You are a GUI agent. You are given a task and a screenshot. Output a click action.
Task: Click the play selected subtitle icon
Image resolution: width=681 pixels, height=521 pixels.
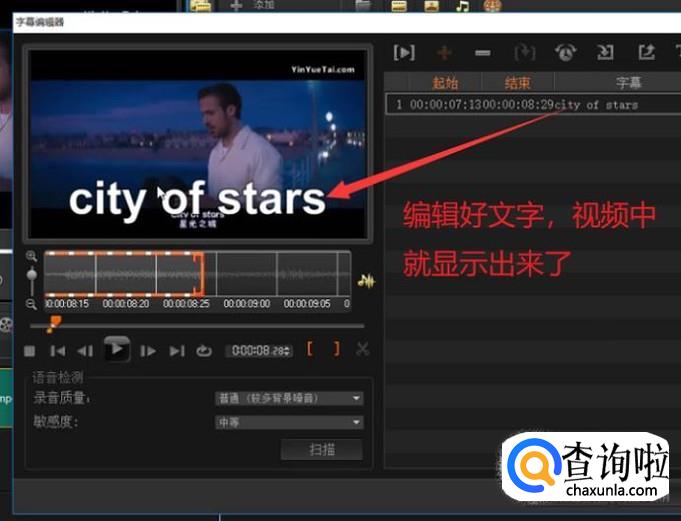tap(404, 53)
